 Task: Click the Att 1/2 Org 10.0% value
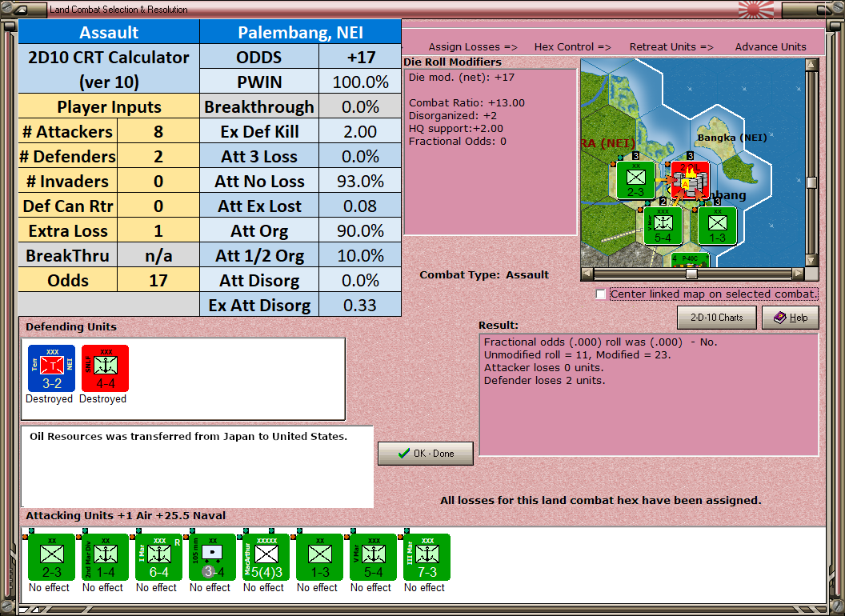(x=360, y=255)
